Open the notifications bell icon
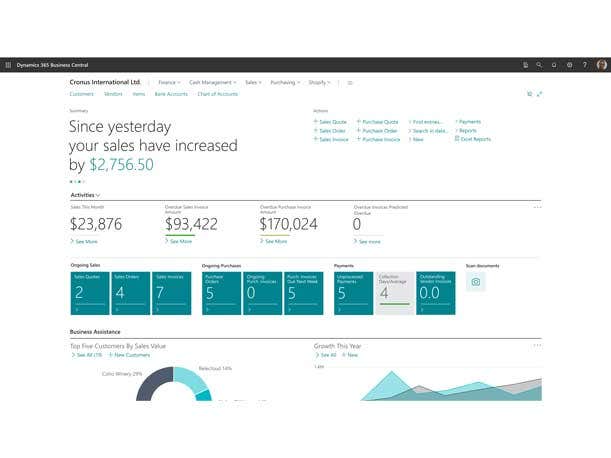 [554, 65]
